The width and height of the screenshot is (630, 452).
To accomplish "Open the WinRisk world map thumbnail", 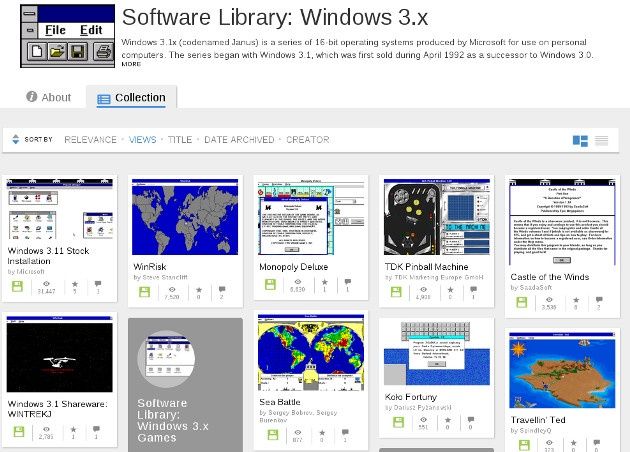I will [x=185, y=217].
